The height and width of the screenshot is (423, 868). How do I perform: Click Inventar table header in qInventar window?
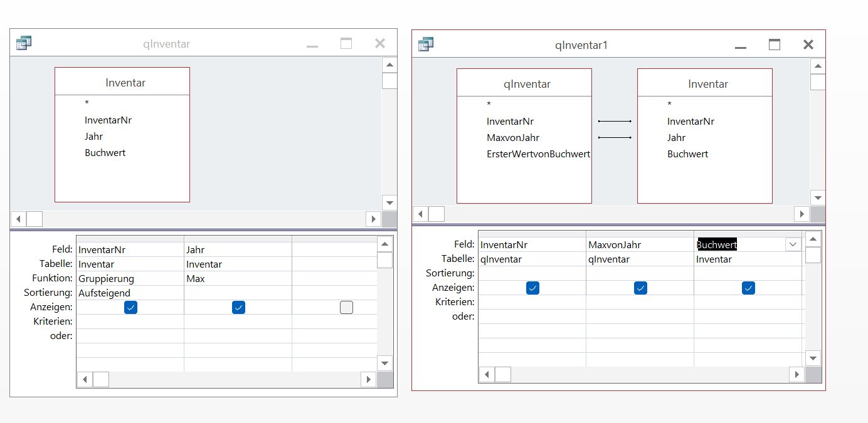pyautogui.click(x=122, y=82)
